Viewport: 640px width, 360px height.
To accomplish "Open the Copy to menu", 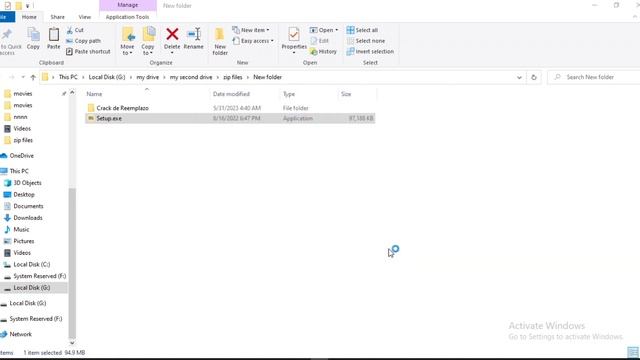I will click(x=148, y=41).
